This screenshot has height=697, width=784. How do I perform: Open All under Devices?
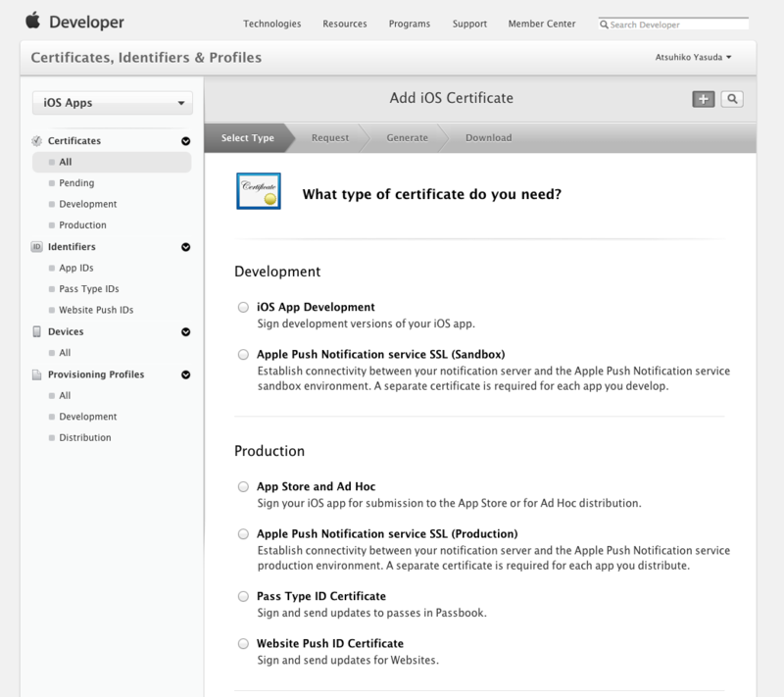(65, 353)
